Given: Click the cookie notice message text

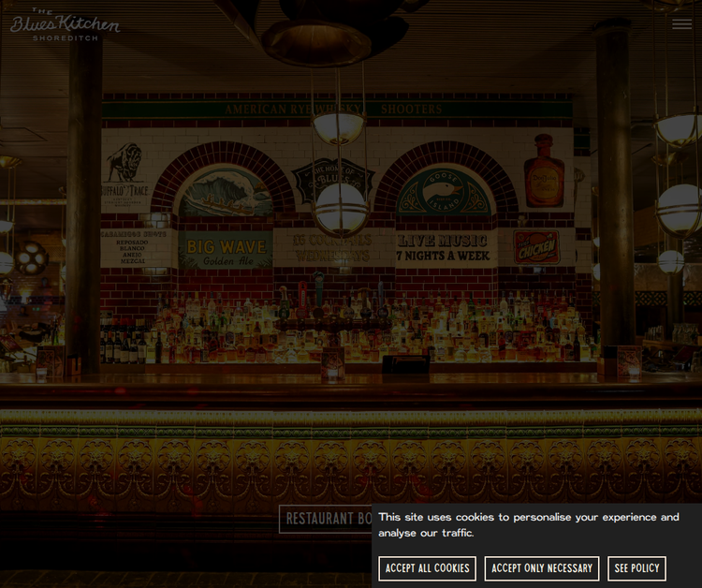Looking at the screenshot, I should [x=528, y=524].
